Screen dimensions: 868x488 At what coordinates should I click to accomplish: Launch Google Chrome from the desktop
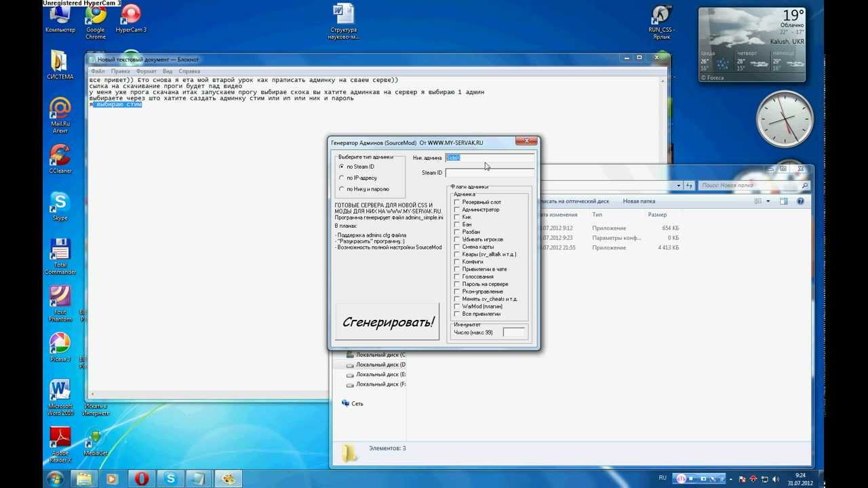point(96,22)
